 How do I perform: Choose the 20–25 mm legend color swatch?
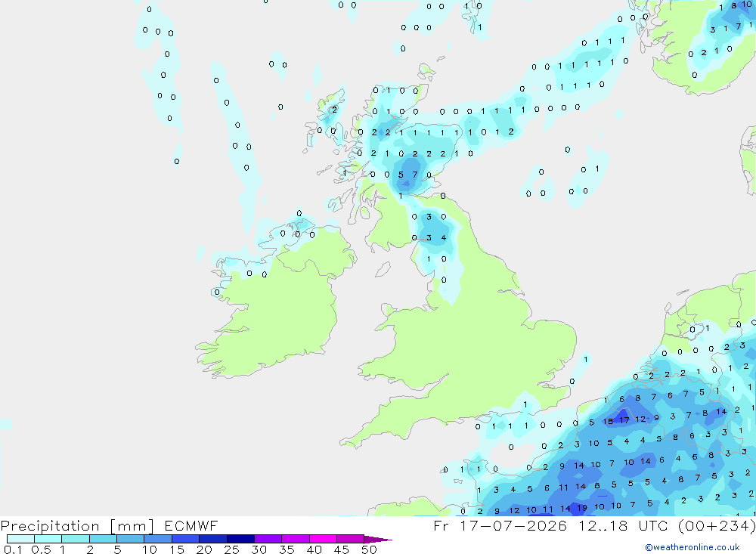tap(212, 539)
